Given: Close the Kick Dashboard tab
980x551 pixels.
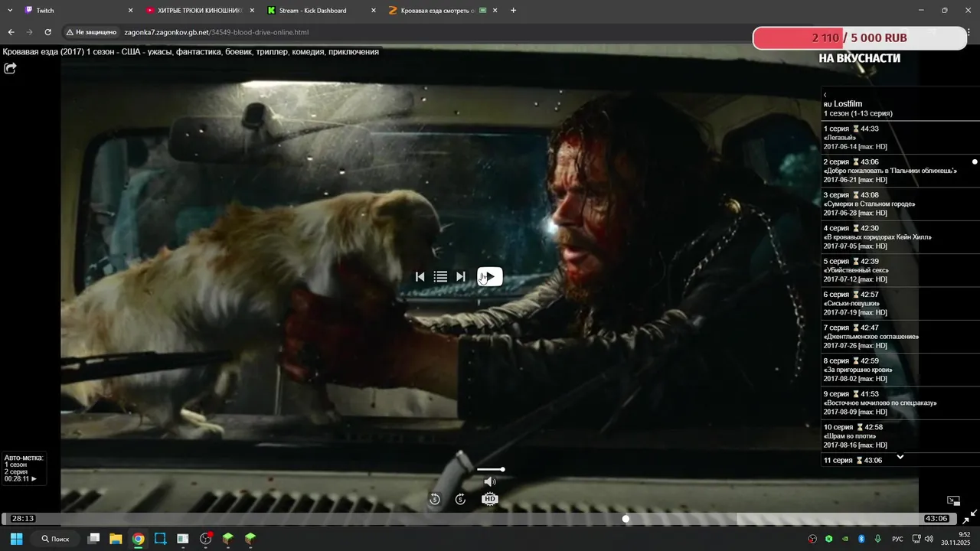Looking at the screenshot, I should click(374, 11).
